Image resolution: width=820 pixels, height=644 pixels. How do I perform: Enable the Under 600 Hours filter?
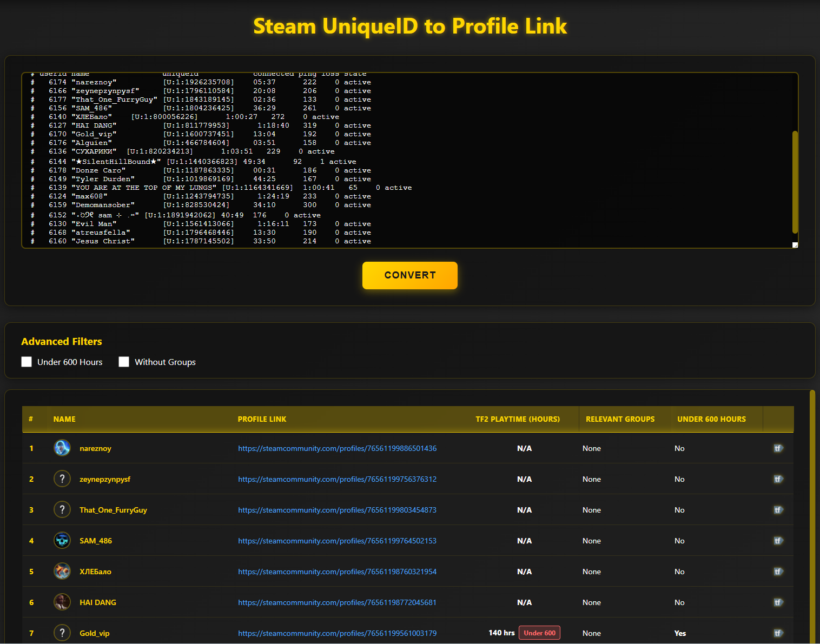27,362
